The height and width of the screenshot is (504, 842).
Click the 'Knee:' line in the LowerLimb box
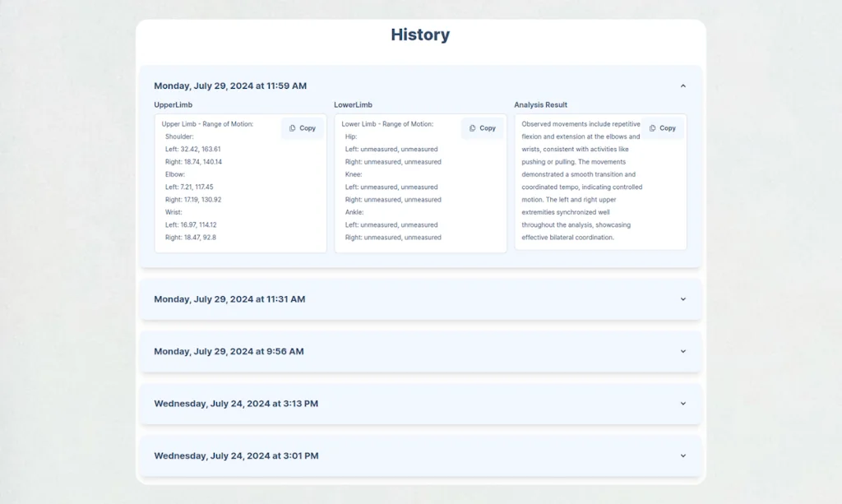click(x=355, y=174)
